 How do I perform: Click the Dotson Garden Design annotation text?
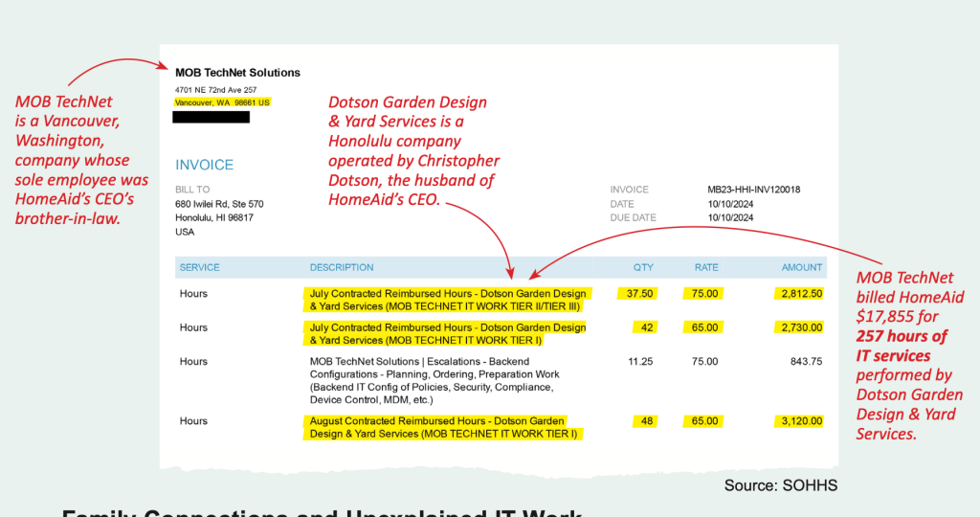point(413,150)
